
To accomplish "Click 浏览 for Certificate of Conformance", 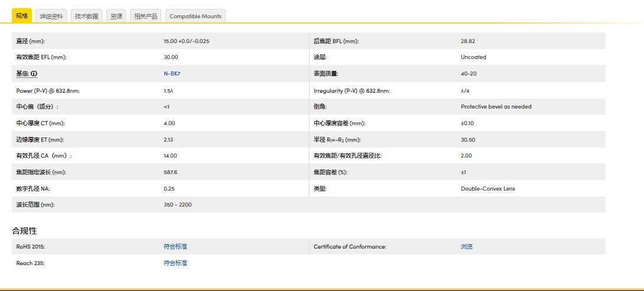I will tap(467, 247).
